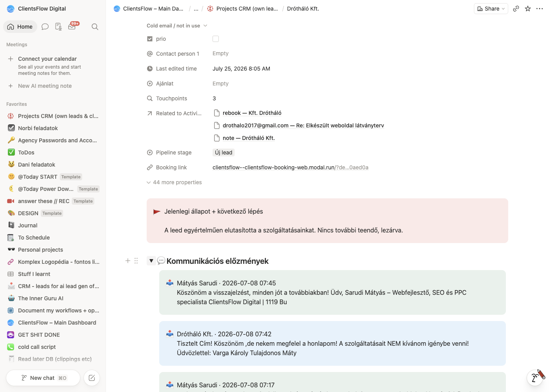Open the Pipeline stage Új lead selector

tap(224, 152)
